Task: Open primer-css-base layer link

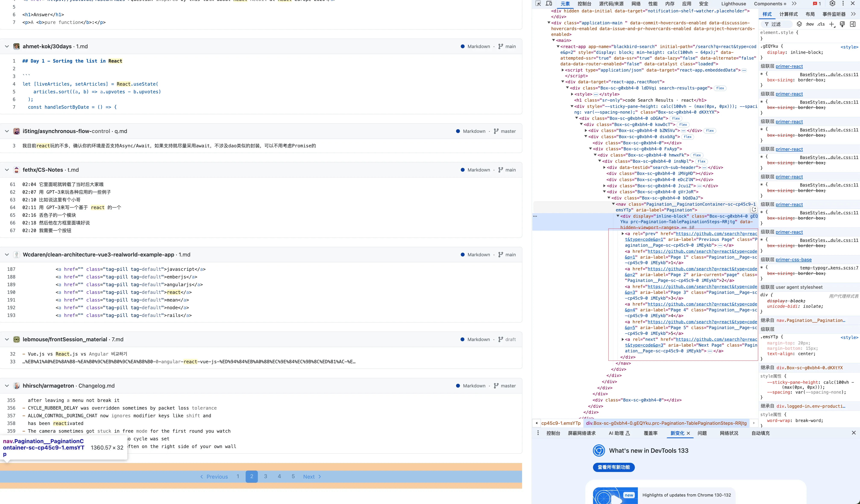Action: click(x=793, y=260)
